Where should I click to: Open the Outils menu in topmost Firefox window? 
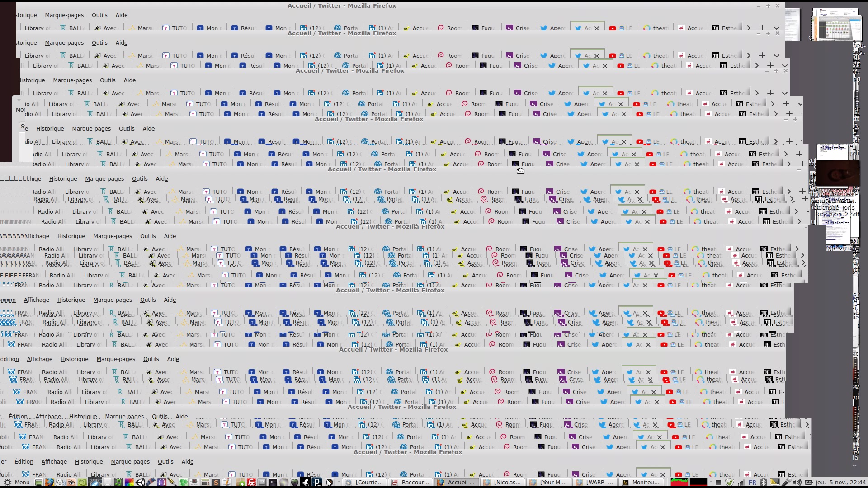(x=99, y=15)
